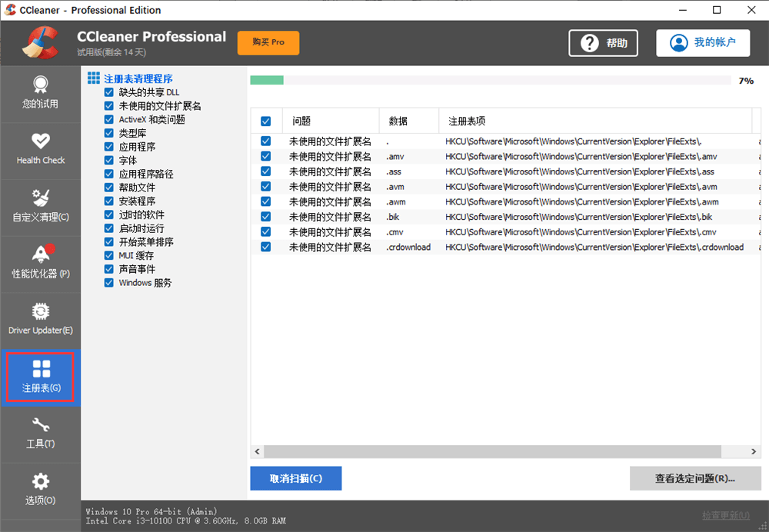Click the 购买 Pro button
Viewport: 769px width, 532px height.
[268, 42]
